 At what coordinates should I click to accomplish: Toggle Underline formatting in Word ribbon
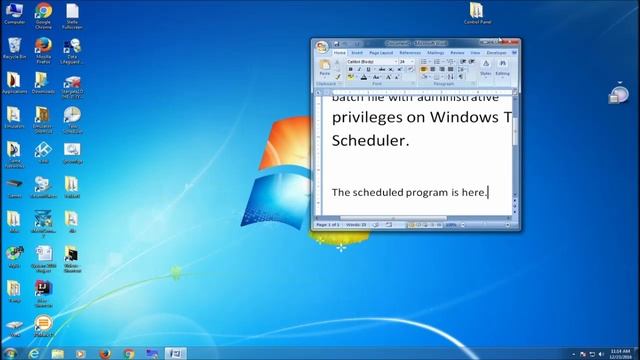369,69
